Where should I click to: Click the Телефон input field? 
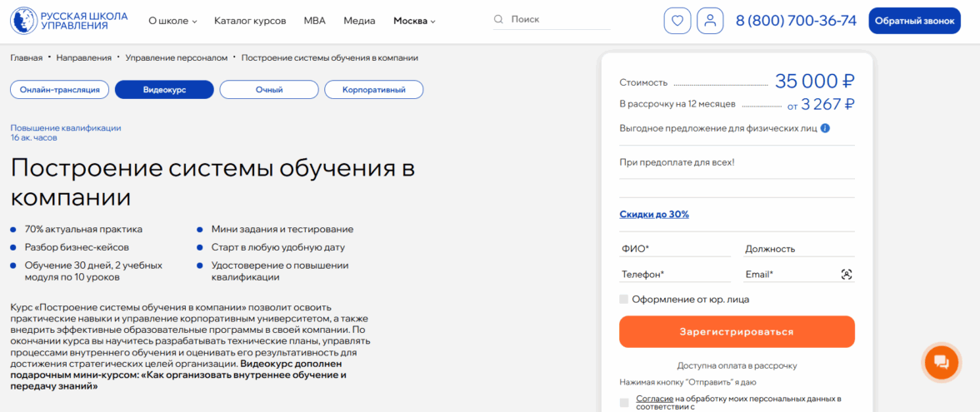tap(675, 274)
